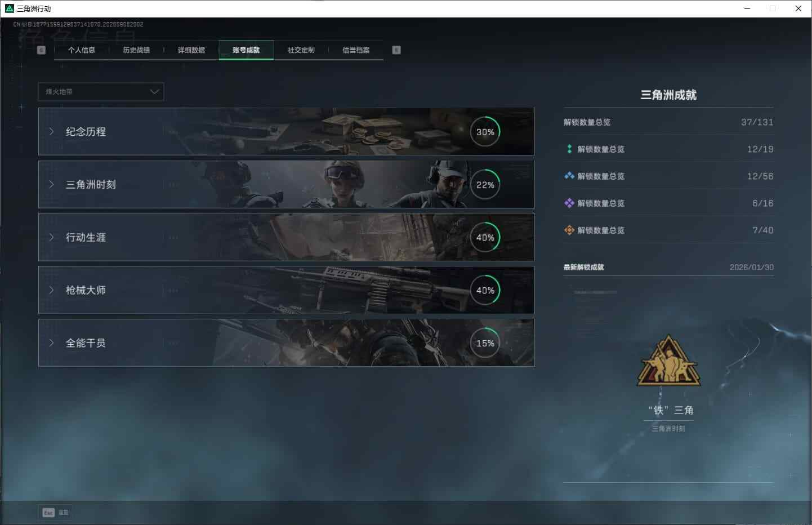This screenshot has height=525, width=812.
Task: Click the 三角洲行动 app logo in title bar
Action: (x=9, y=8)
